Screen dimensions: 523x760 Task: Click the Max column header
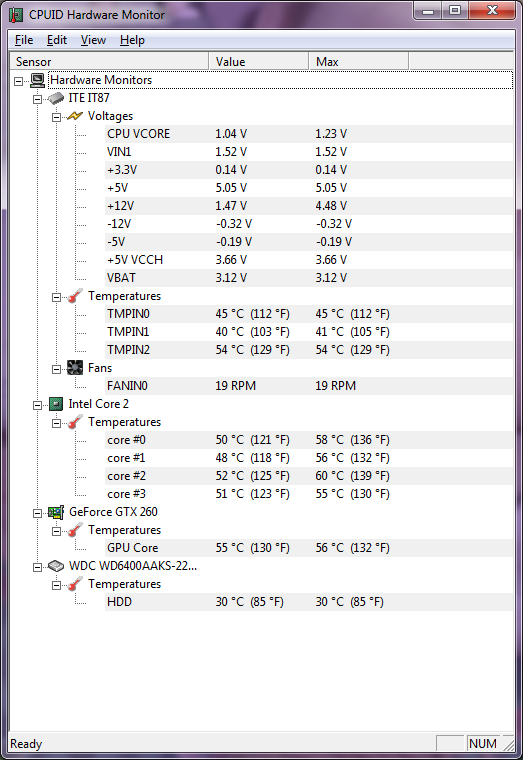pos(359,62)
